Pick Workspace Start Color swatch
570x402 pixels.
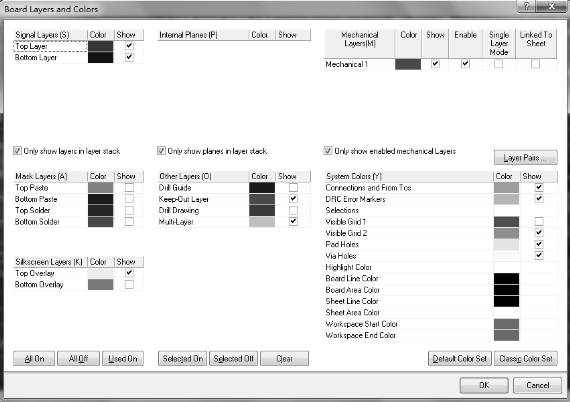pyautogui.click(x=506, y=324)
